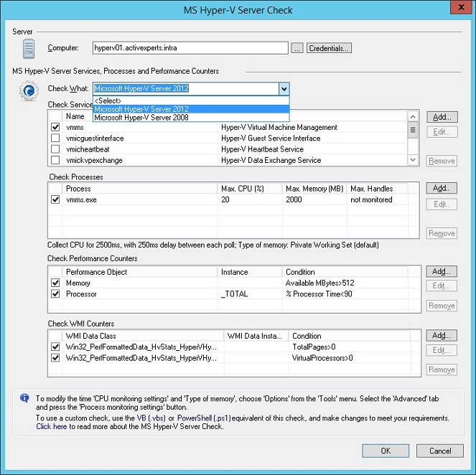
Task: Click the Hyper-V gear check icon
Action: coord(29,90)
